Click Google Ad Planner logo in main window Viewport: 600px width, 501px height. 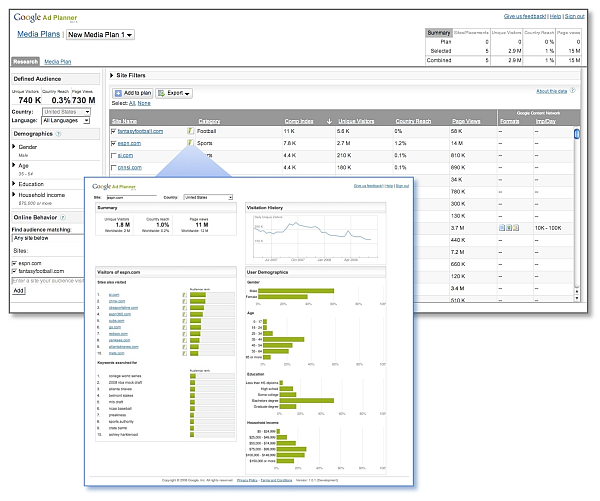(x=45, y=18)
